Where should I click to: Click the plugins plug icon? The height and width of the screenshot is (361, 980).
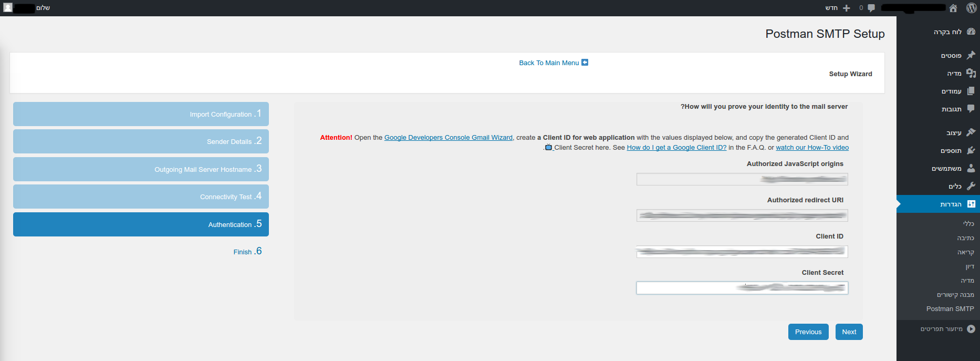[x=971, y=150]
